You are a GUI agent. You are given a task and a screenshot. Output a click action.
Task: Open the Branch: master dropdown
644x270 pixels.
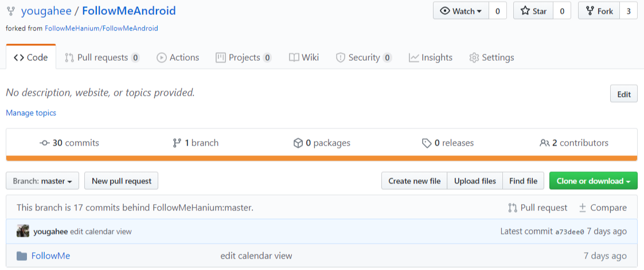[x=42, y=181]
